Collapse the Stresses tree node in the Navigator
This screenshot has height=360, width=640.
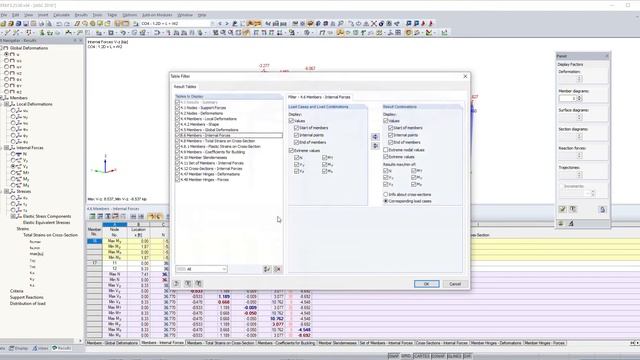7,191
